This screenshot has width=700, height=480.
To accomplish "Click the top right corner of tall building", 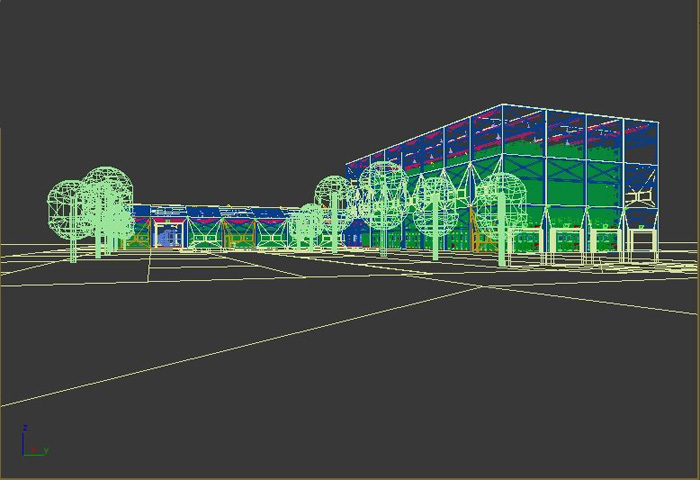I will point(658,123).
